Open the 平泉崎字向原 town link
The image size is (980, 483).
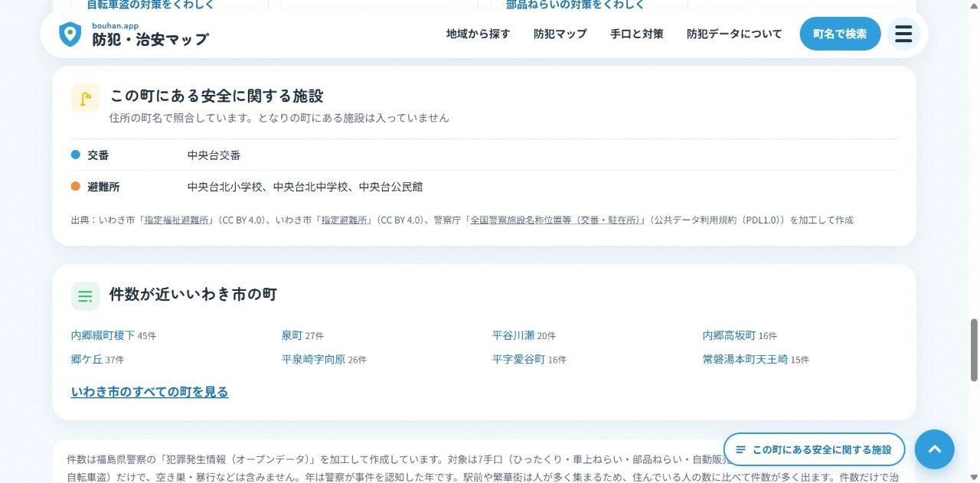[x=313, y=359]
